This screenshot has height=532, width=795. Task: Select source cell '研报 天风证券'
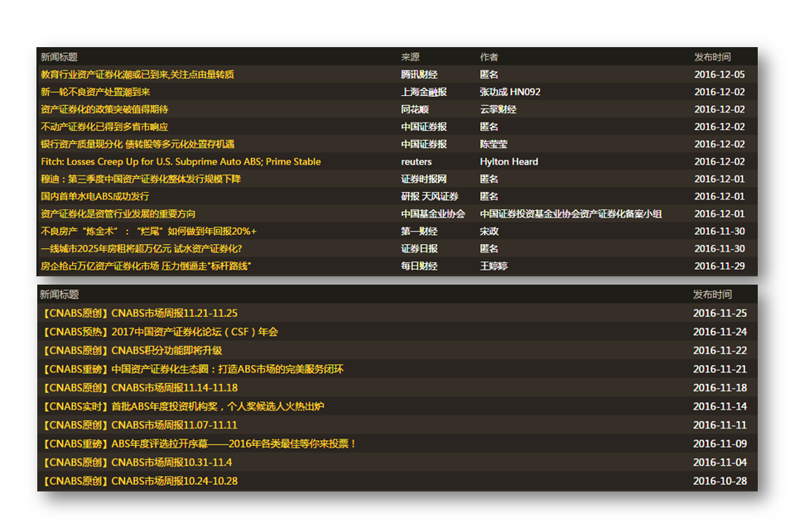coord(430,197)
